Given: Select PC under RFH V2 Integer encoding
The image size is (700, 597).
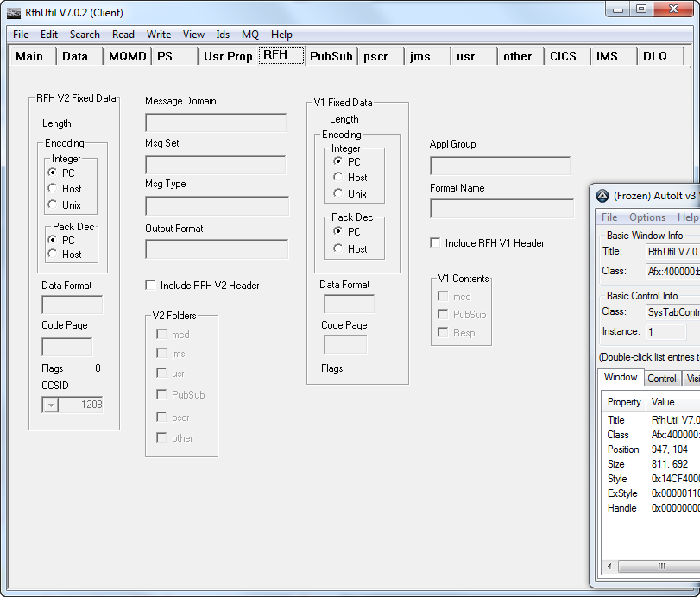Looking at the screenshot, I should point(53,173).
